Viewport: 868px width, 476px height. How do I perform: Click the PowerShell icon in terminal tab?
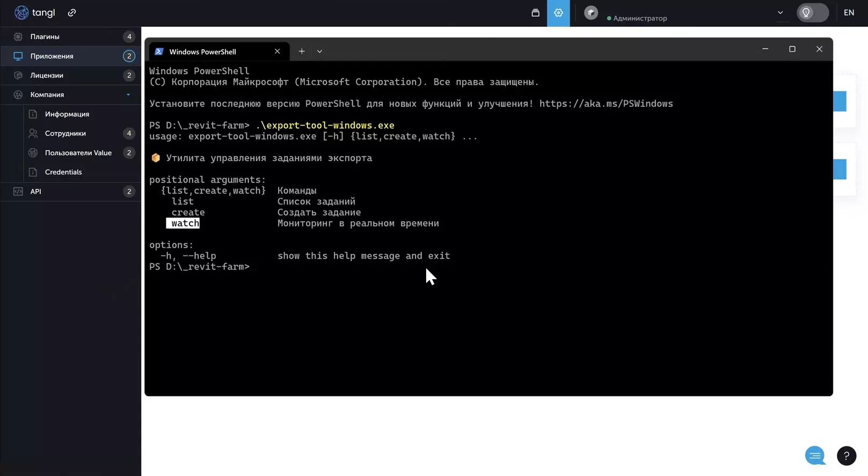159,52
